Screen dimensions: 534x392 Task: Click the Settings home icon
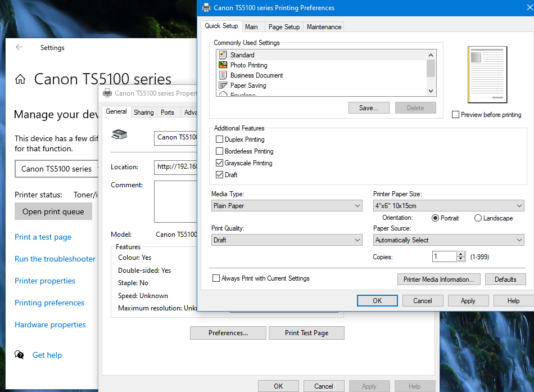[x=20, y=79]
